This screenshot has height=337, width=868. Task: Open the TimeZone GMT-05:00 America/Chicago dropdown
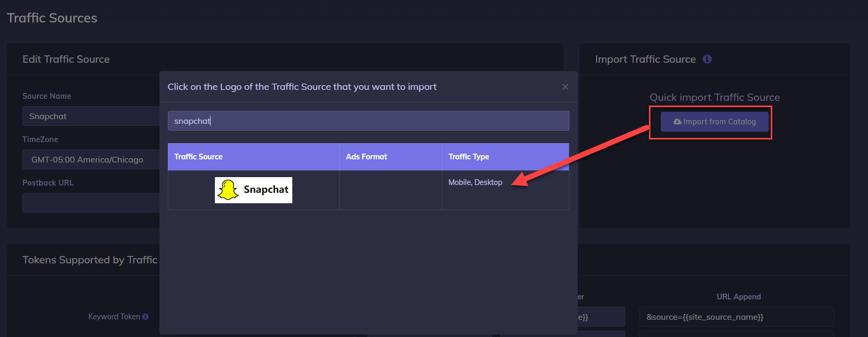pos(91,159)
